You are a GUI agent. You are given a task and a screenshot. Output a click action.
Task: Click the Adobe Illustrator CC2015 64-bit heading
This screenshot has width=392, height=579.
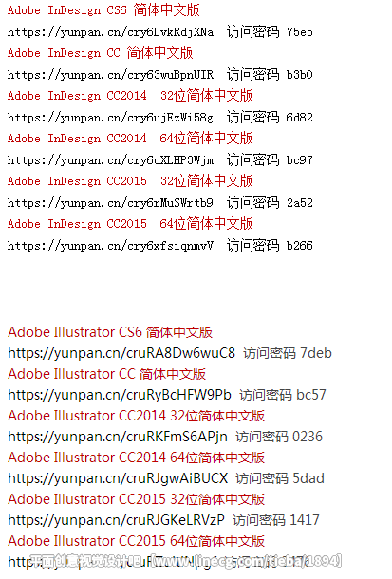point(137,541)
